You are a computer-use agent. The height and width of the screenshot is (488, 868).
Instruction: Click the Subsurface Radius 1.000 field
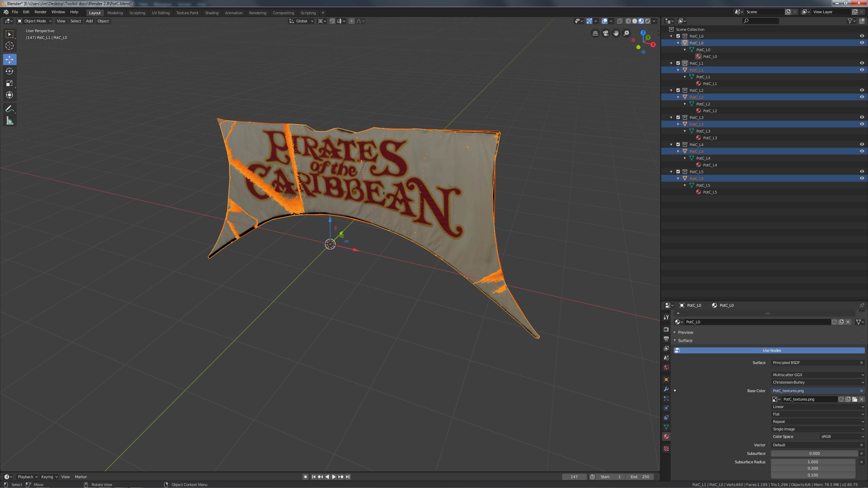pyautogui.click(x=813, y=462)
